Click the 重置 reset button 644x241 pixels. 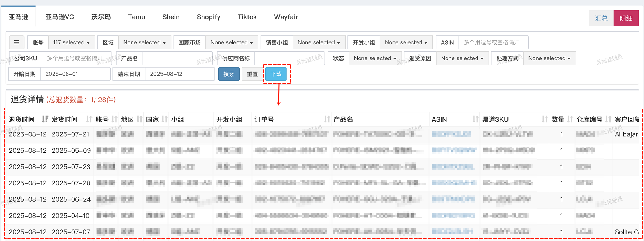click(252, 74)
